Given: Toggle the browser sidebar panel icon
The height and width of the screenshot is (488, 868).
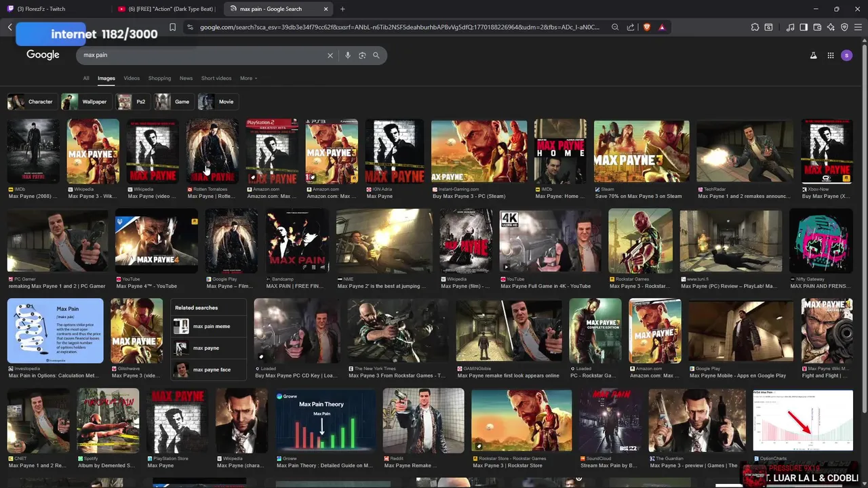Looking at the screenshot, I should pos(804,27).
